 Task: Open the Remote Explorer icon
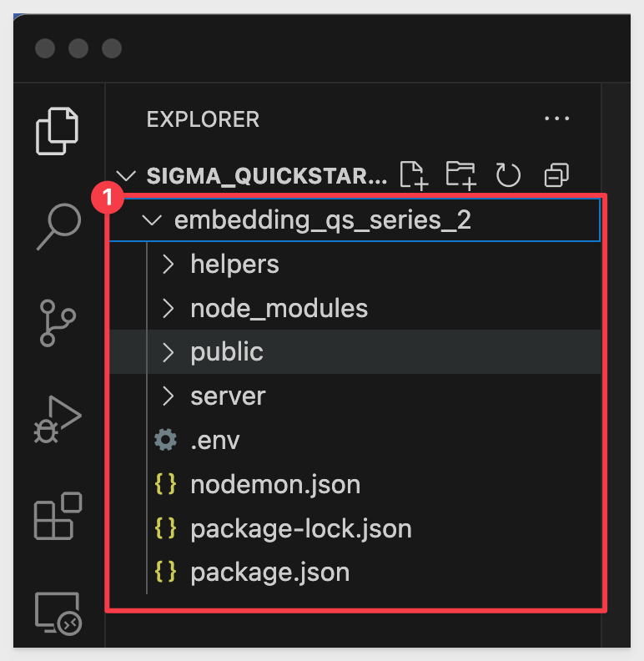click(x=58, y=613)
